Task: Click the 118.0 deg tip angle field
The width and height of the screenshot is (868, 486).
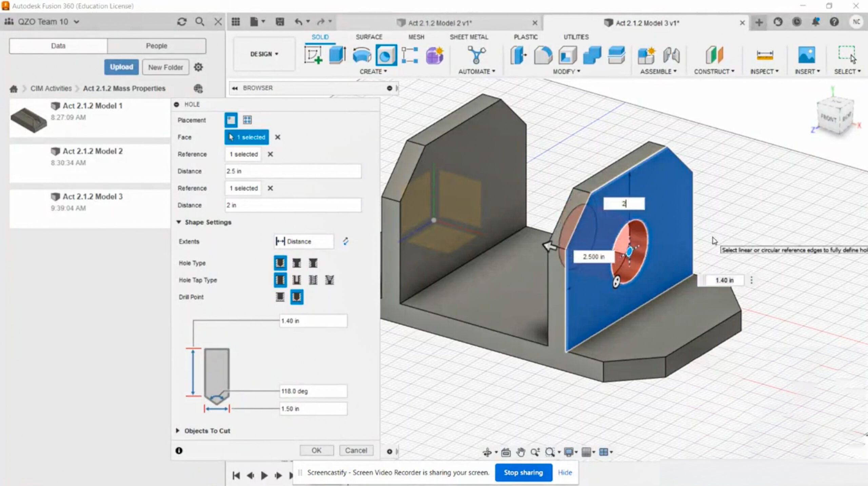Action: tap(313, 391)
